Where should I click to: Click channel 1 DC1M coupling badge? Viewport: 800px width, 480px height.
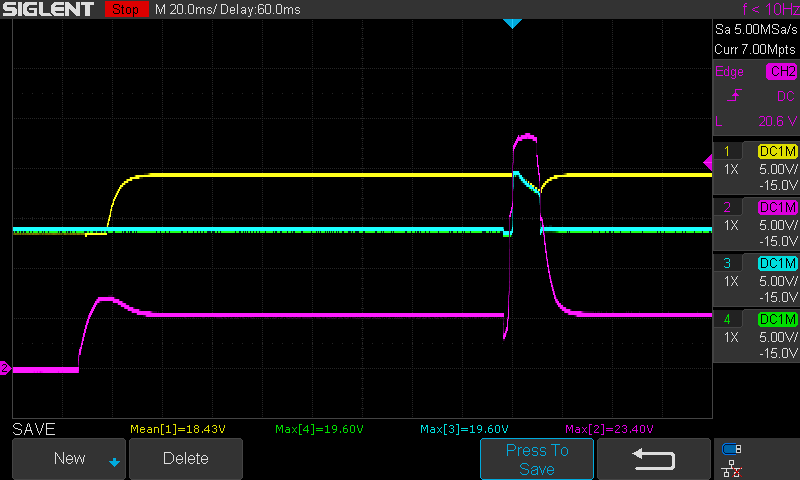[777, 151]
